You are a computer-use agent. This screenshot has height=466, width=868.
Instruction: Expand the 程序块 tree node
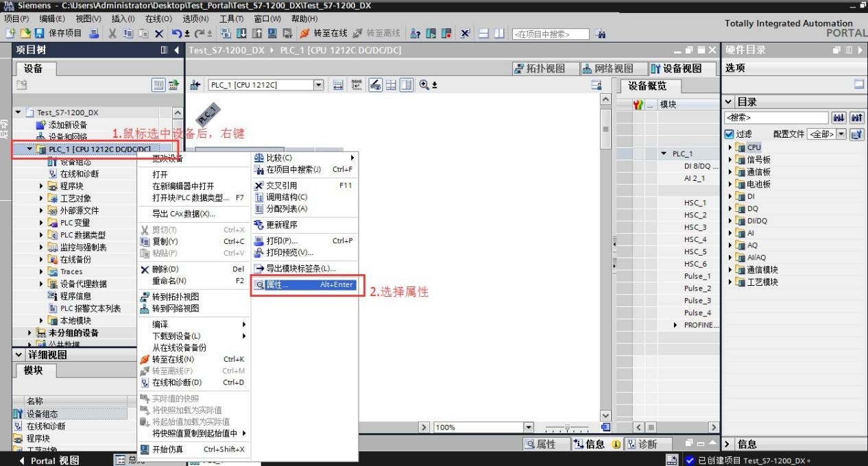pos(42,186)
